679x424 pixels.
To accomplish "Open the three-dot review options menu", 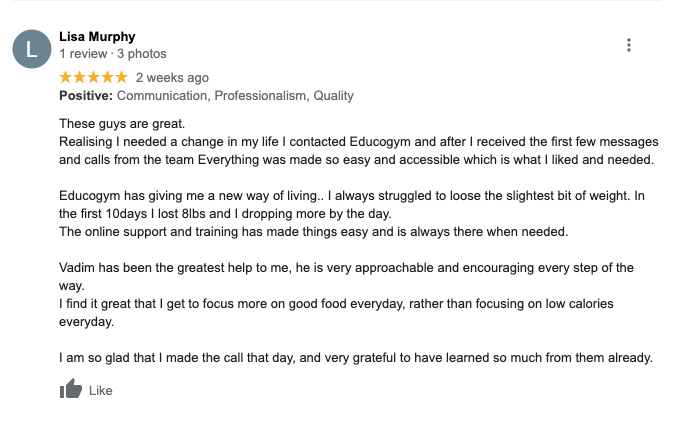I will click(x=629, y=45).
